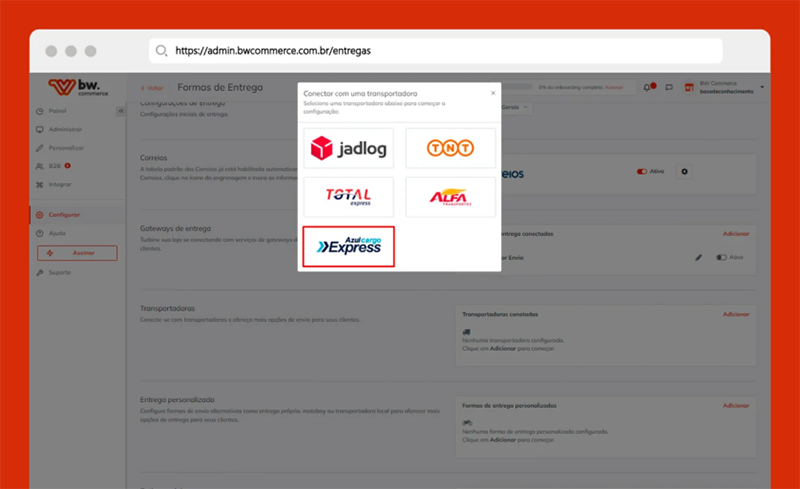Click the Administrar monitor icon
The image size is (800, 489).
(x=39, y=129)
